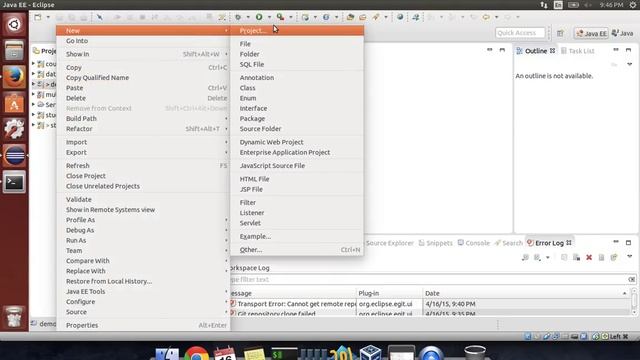Viewport: 640px width, 360px height.
Task: Select Project... in the New submenu
Action: click(297, 31)
